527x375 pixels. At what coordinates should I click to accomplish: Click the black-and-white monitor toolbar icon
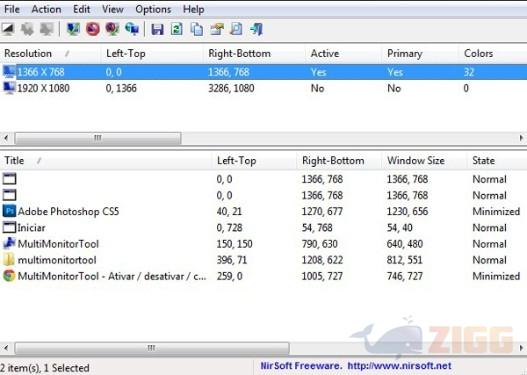tap(8, 29)
